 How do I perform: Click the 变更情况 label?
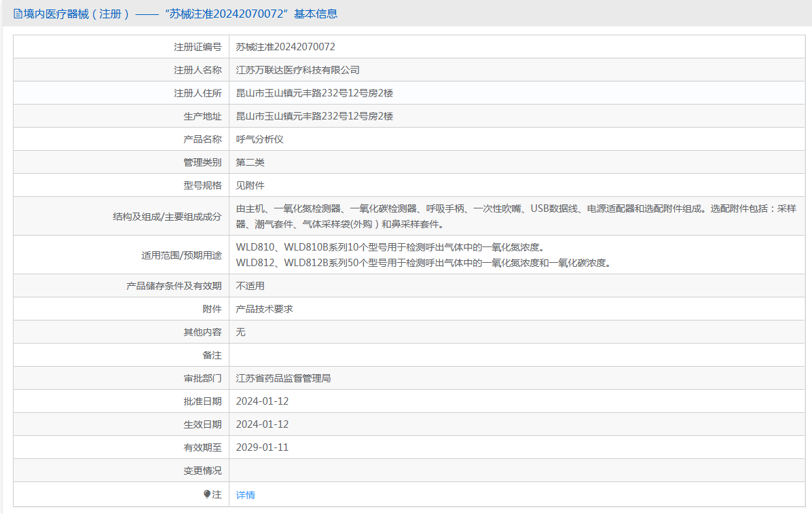click(202, 471)
